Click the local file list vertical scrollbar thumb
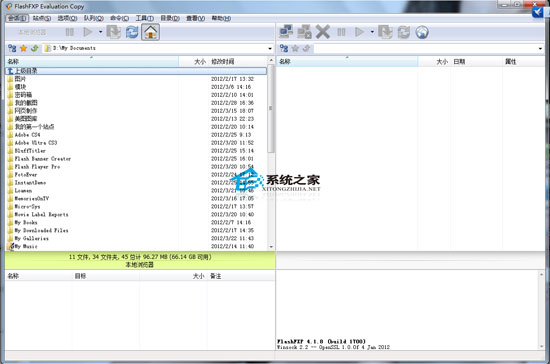Image resolution: width=550 pixels, height=364 pixels. coord(271,108)
